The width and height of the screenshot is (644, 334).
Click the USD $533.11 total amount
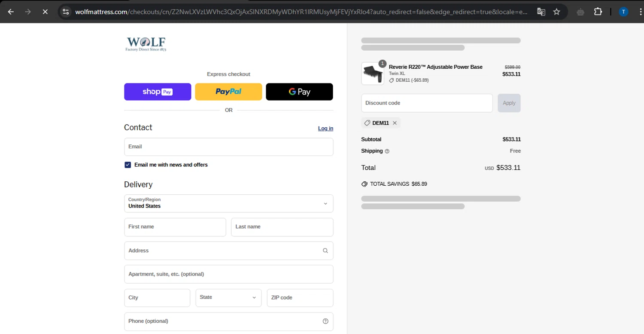pyautogui.click(x=502, y=168)
